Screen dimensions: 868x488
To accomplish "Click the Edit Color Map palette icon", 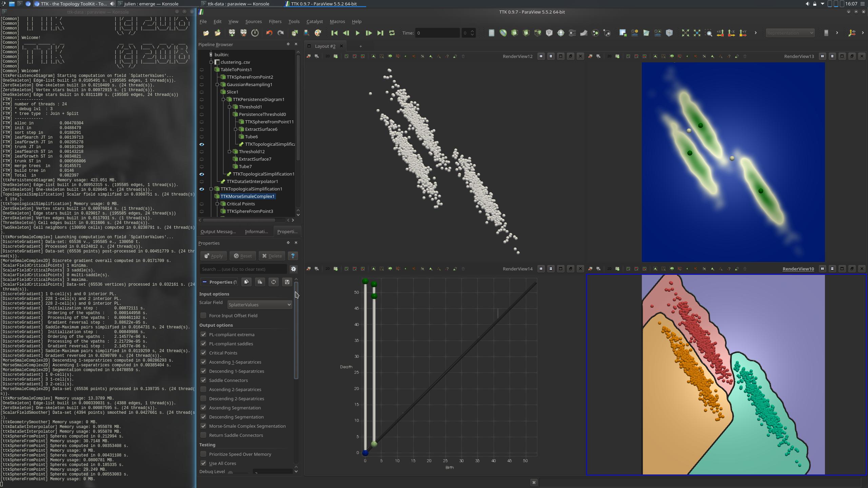I will (x=318, y=33).
